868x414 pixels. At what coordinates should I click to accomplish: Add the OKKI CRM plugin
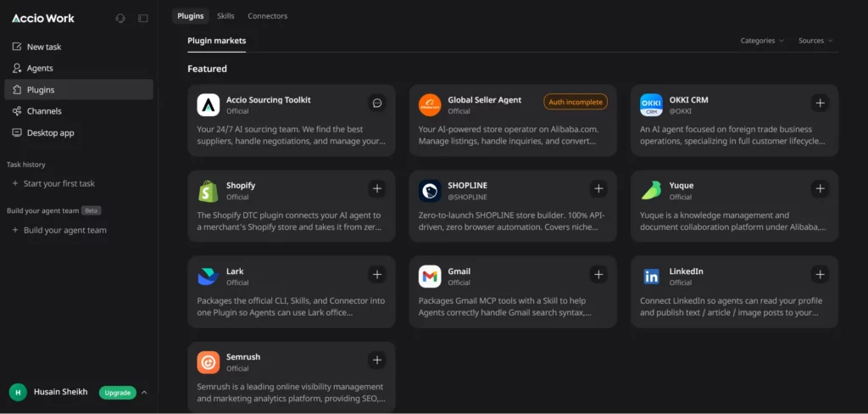point(820,103)
